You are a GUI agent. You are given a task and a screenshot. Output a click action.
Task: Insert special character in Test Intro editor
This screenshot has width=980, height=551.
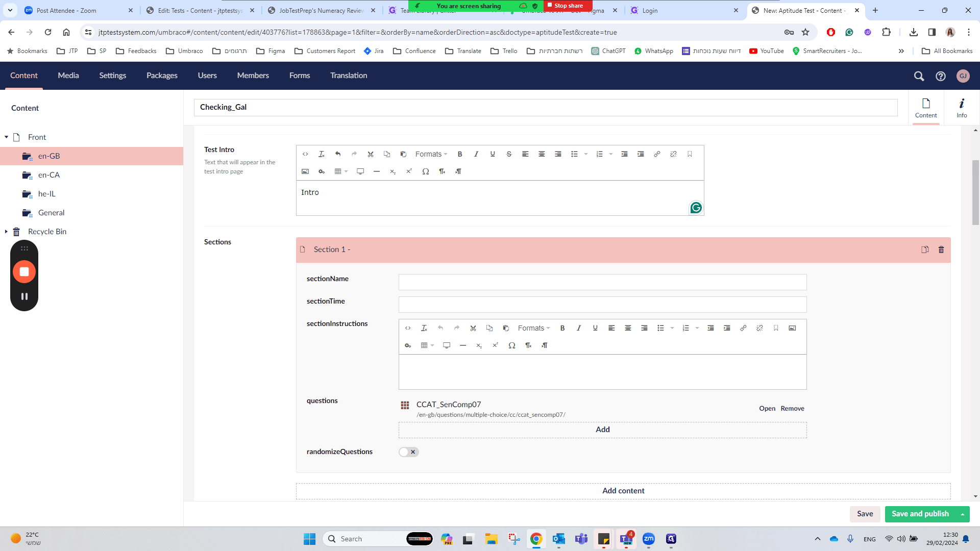tap(426, 171)
